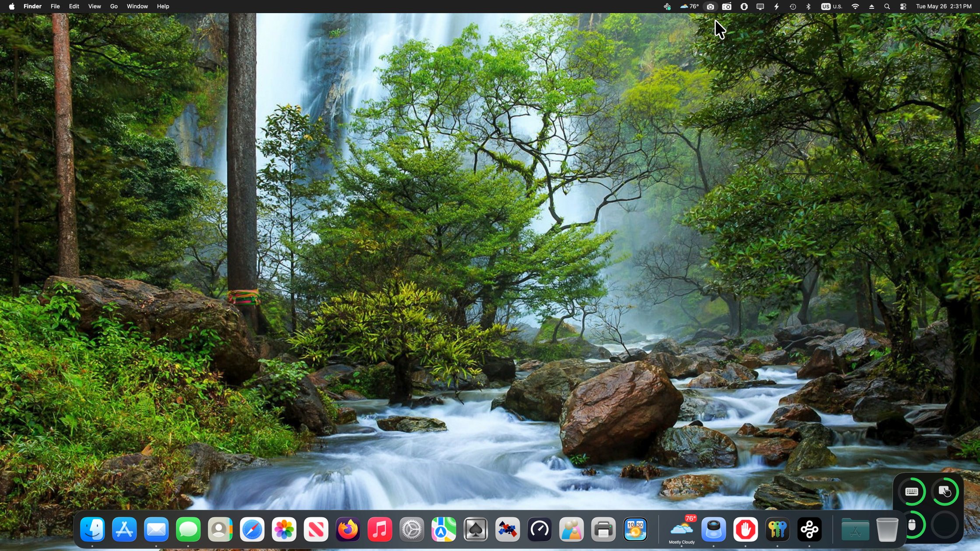The height and width of the screenshot is (551, 980).
Task: Launch Apple News from the Dock
Action: [316, 529]
